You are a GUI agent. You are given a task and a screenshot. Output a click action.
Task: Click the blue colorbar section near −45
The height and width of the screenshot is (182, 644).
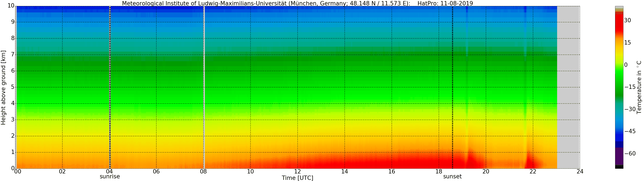tap(619, 131)
